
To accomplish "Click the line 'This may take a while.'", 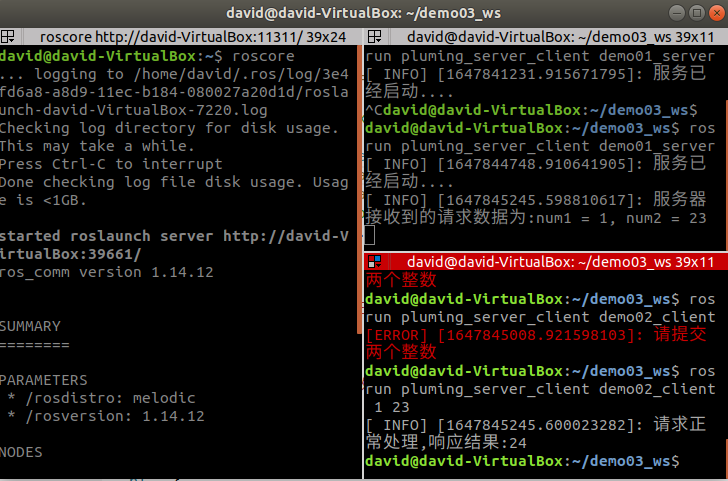I will pyautogui.click(x=97, y=146).
